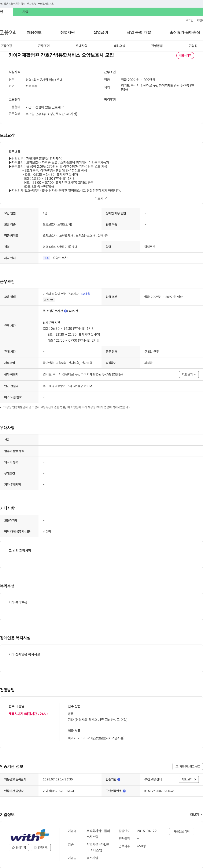Open 직업 능력 개발 menu
The height and width of the screenshot is (868, 203).
tap(139, 32)
